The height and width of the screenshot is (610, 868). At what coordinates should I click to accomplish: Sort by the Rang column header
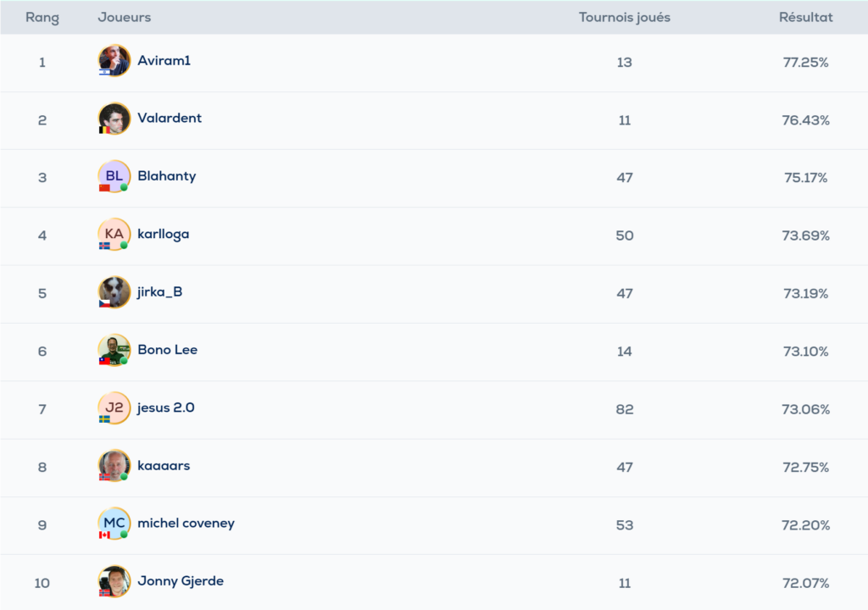(42, 18)
